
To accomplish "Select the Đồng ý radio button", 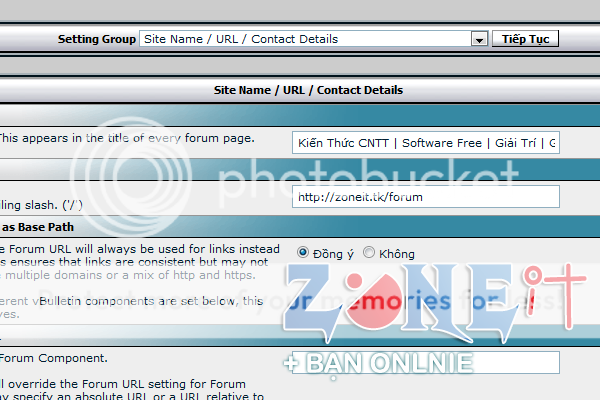I will [x=303, y=253].
